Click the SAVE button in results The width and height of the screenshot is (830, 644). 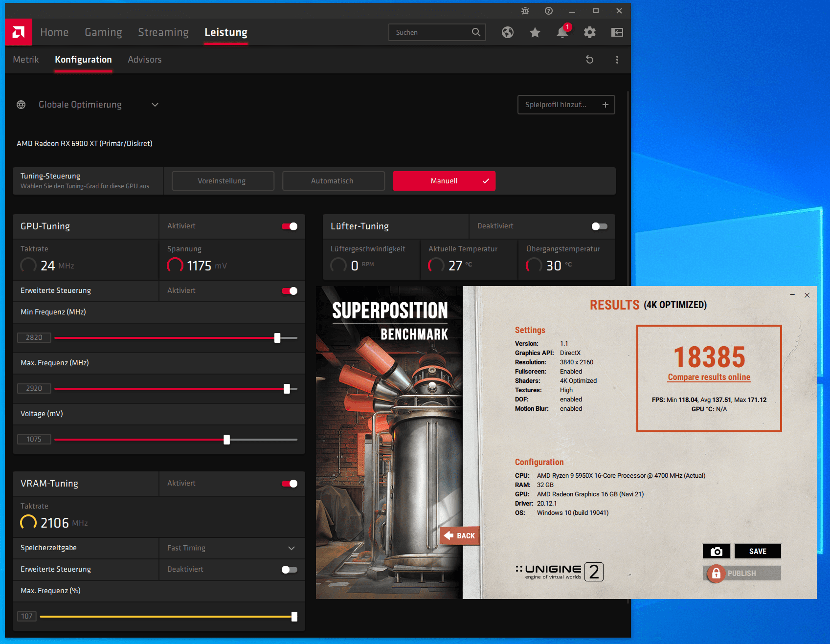[758, 551]
